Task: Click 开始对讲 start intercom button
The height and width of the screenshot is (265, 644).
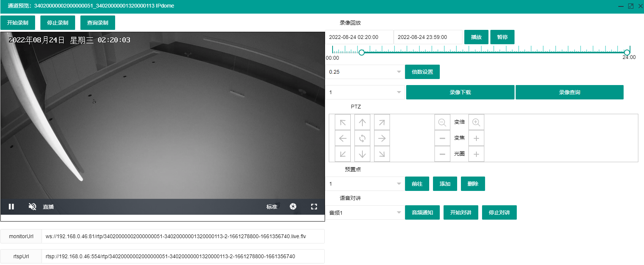Action: pyautogui.click(x=461, y=212)
